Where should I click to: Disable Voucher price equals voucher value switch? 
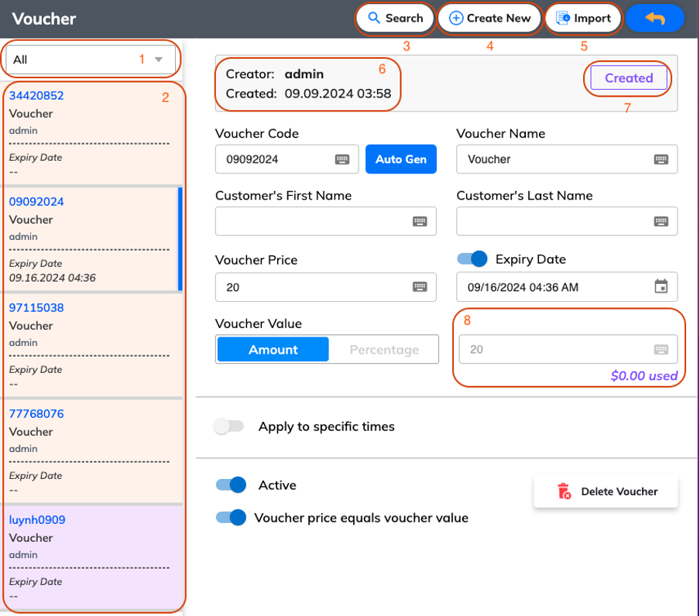tap(231, 518)
